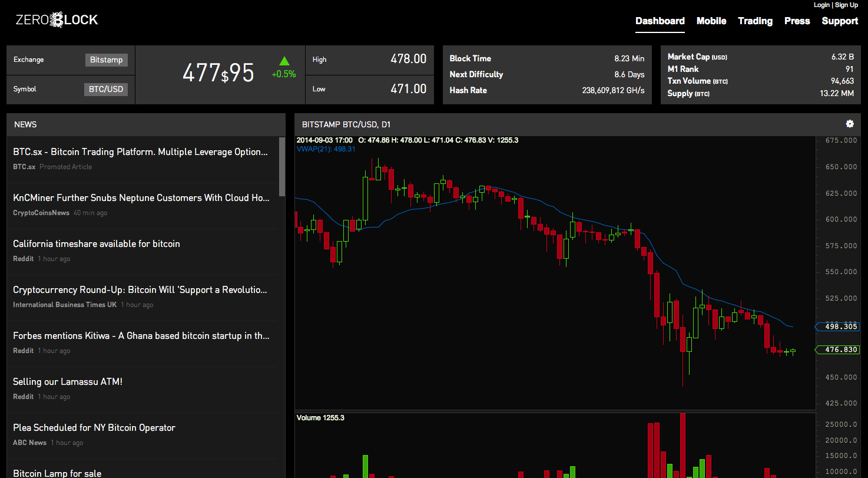Click the Low value 471.00
Viewport: 868px width, 478px height.
click(x=409, y=89)
